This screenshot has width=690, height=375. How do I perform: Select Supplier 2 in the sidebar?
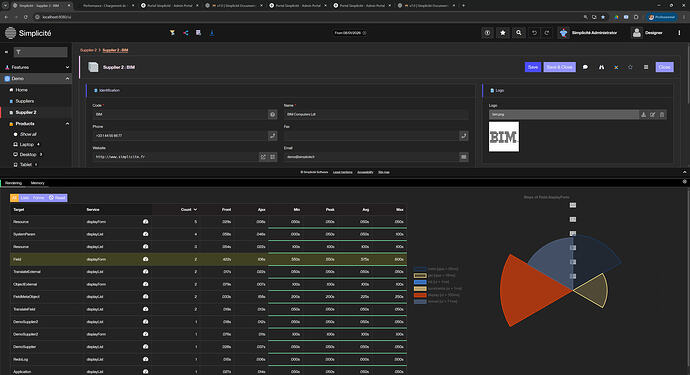(x=26, y=113)
